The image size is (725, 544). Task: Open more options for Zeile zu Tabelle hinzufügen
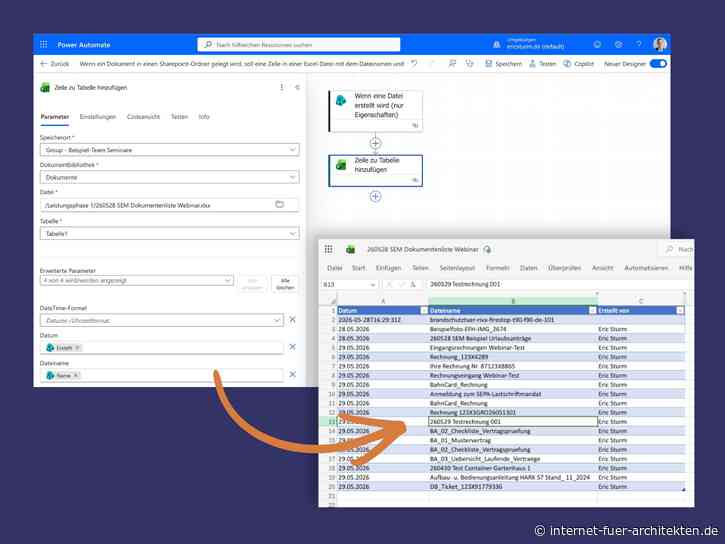(x=282, y=87)
